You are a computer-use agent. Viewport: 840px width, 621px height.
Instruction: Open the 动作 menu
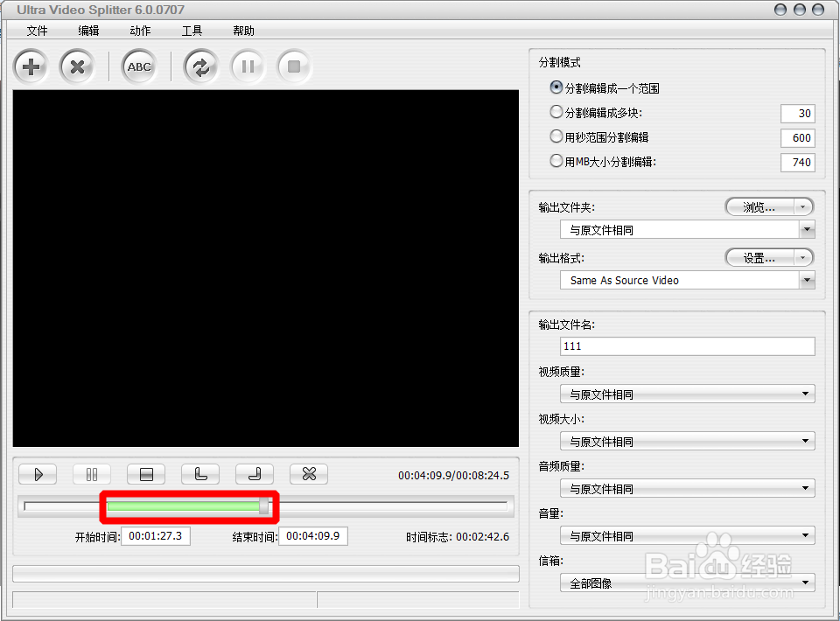coord(140,31)
